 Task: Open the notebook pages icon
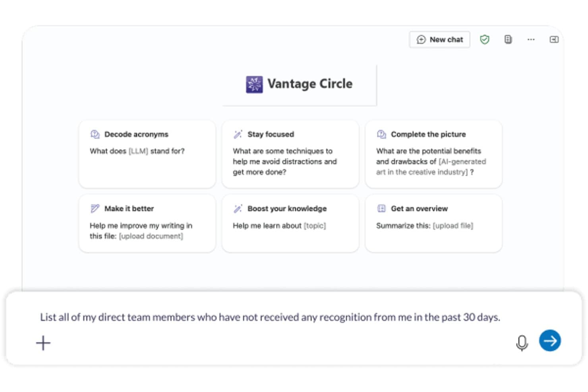(x=508, y=39)
